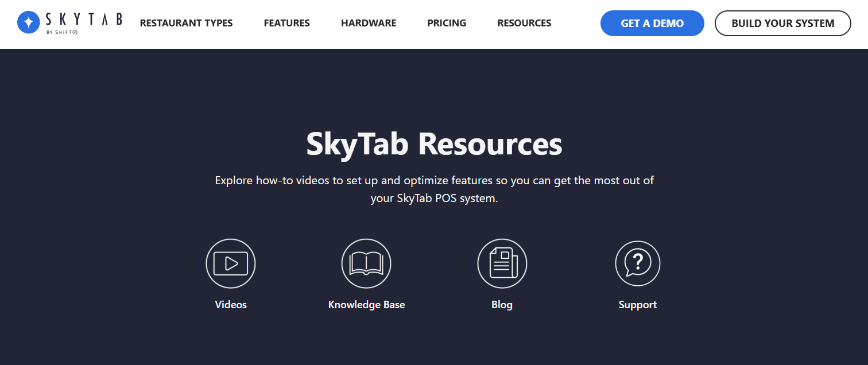Open the Blog newspaper icon
The height and width of the screenshot is (365, 868).
(502, 263)
